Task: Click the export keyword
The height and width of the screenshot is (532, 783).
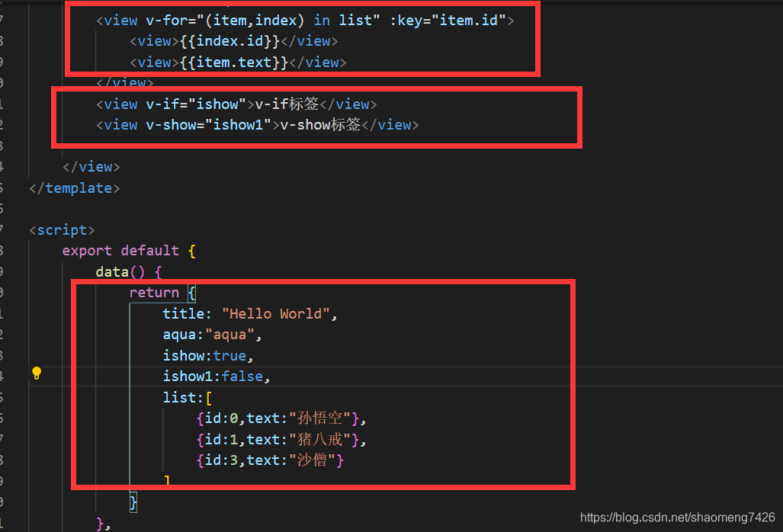Action: (x=87, y=251)
